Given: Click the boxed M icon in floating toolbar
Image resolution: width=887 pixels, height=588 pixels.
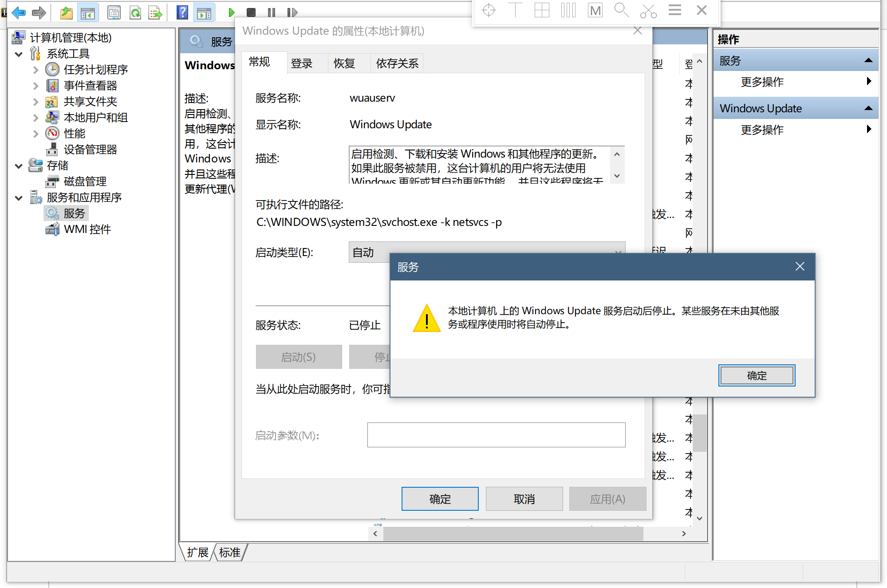Looking at the screenshot, I should (595, 10).
